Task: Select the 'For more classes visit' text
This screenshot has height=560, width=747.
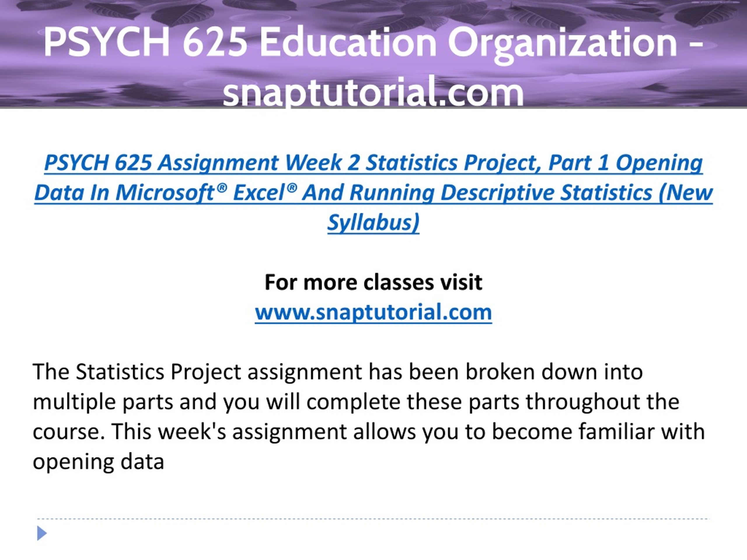Action: 373,282
